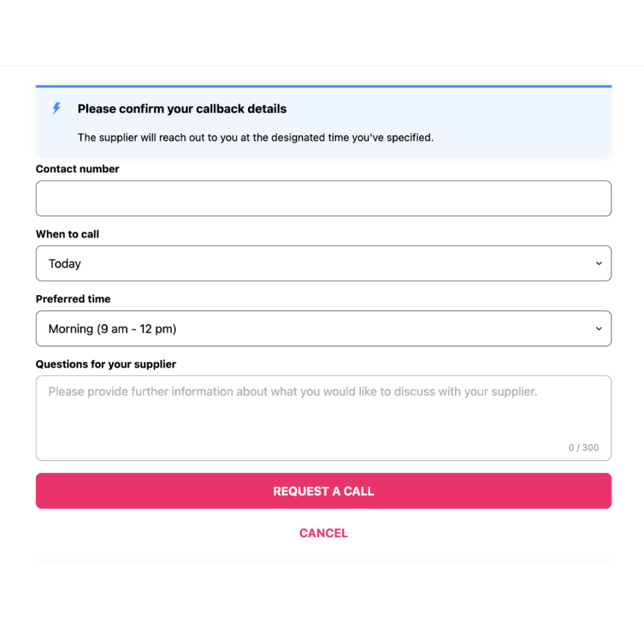
Task: Click the When to call label
Action: point(67,234)
